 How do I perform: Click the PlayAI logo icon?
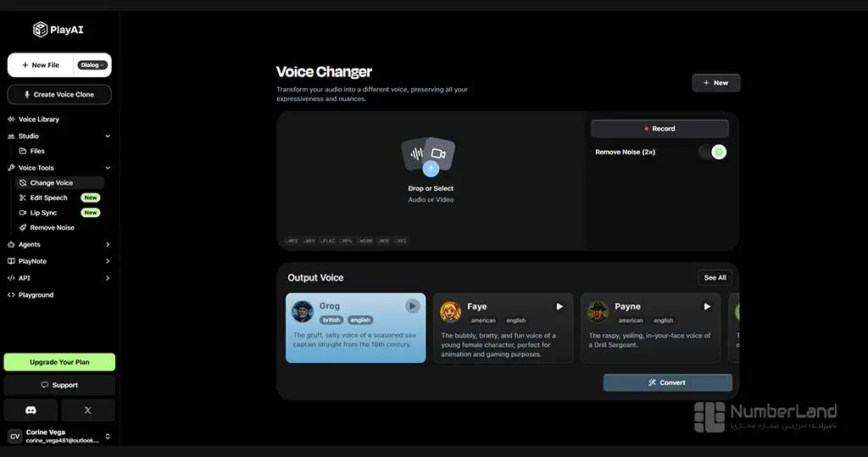tap(40, 30)
